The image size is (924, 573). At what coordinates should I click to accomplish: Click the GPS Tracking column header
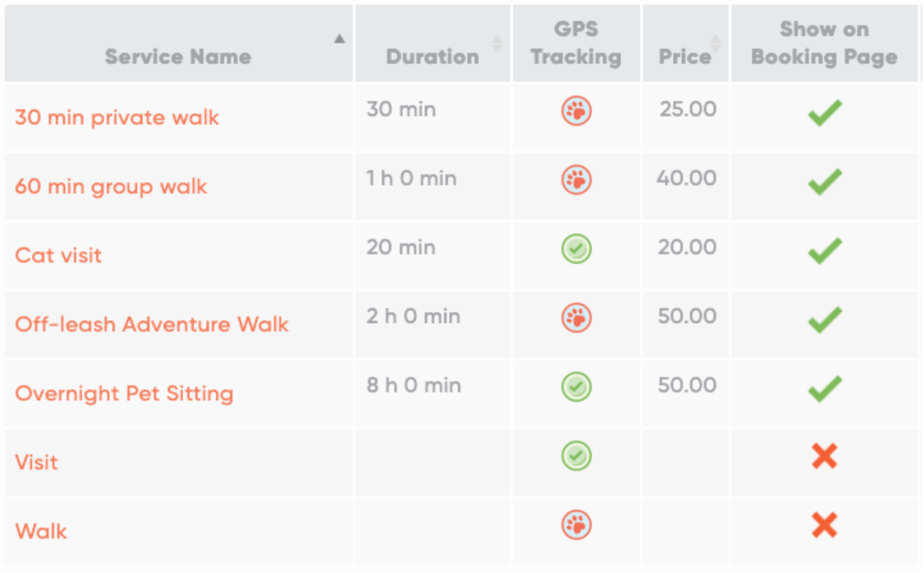[576, 43]
